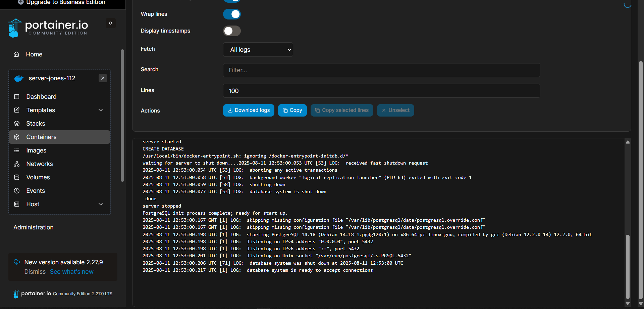Image resolution: width=644 pixels, height=309 pixels.
Task: Toggle the Wrap lines switch off
Action: (x=232, y=14)
